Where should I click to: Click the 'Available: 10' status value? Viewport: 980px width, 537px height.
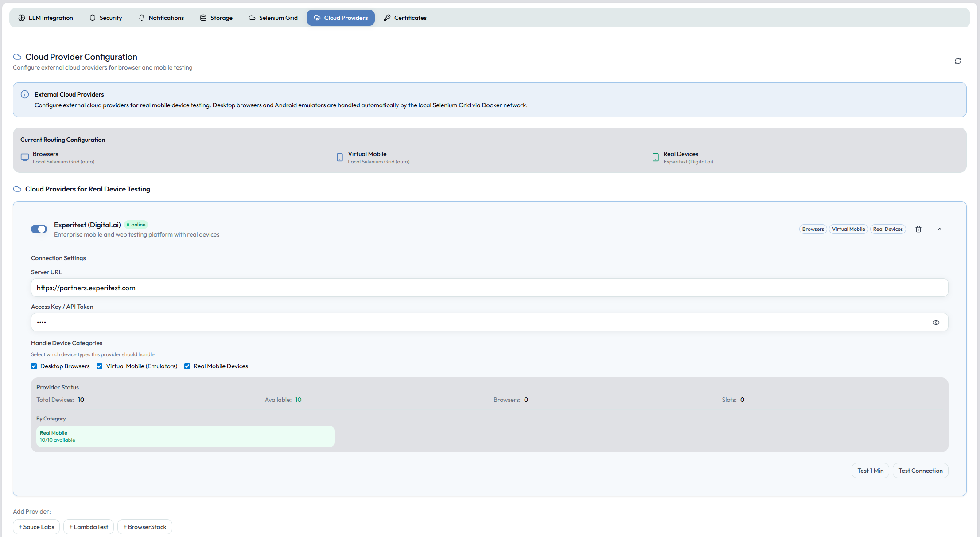pyautogui.click(x=283, y=400)
